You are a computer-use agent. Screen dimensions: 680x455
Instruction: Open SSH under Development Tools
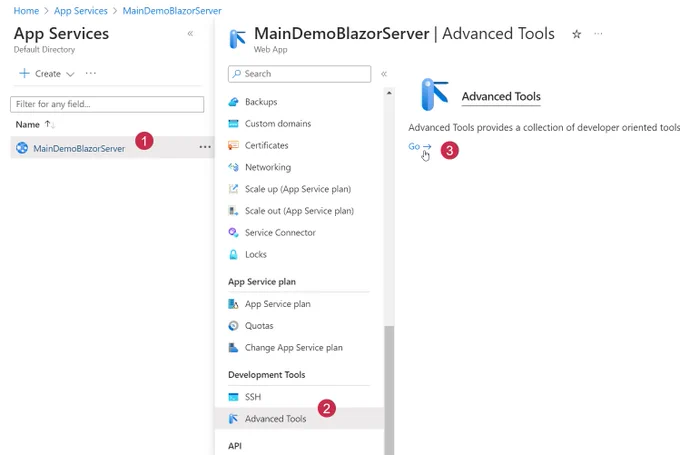point(253,397)
